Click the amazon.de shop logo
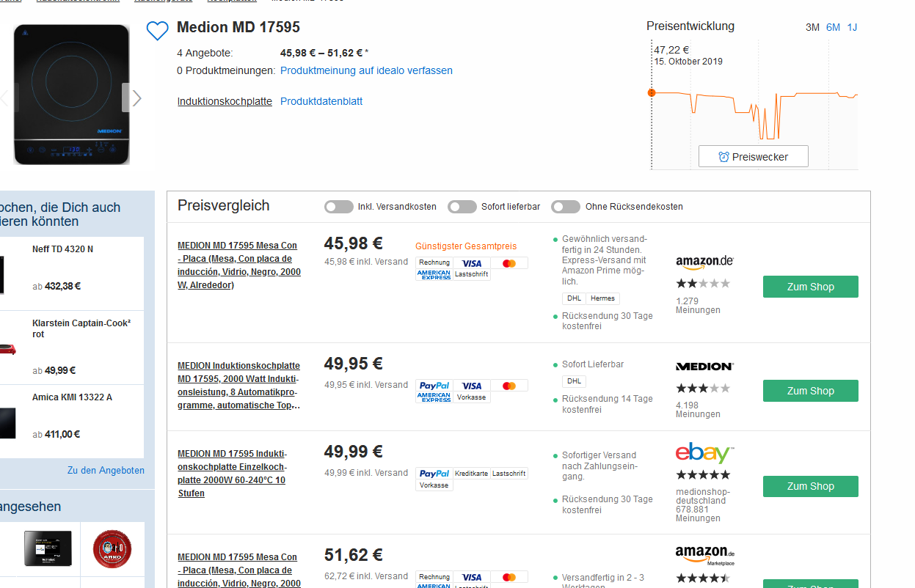Screen dimensions: 915x588 pyautogui.click(x=704, y=262)
